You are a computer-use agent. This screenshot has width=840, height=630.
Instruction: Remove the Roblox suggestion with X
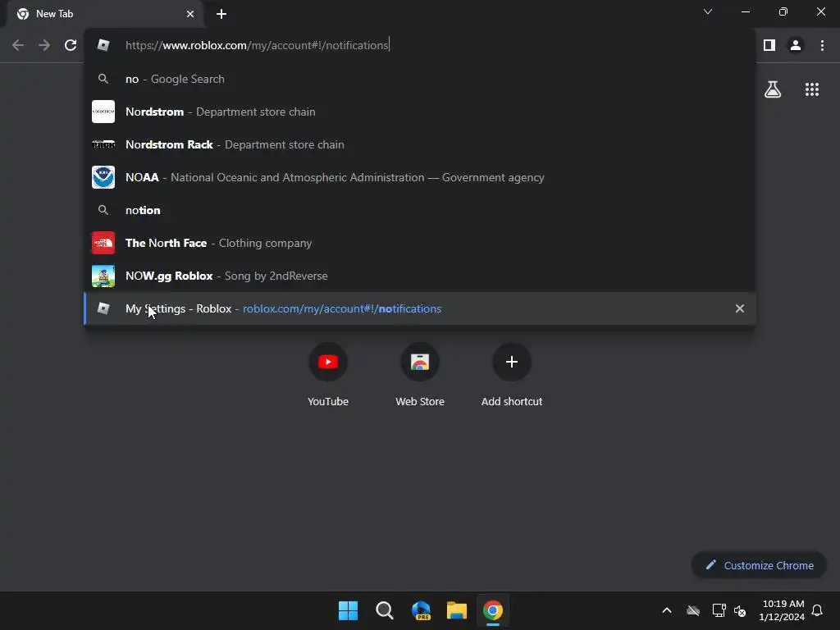pyautogui.click(x=739, y=308)
